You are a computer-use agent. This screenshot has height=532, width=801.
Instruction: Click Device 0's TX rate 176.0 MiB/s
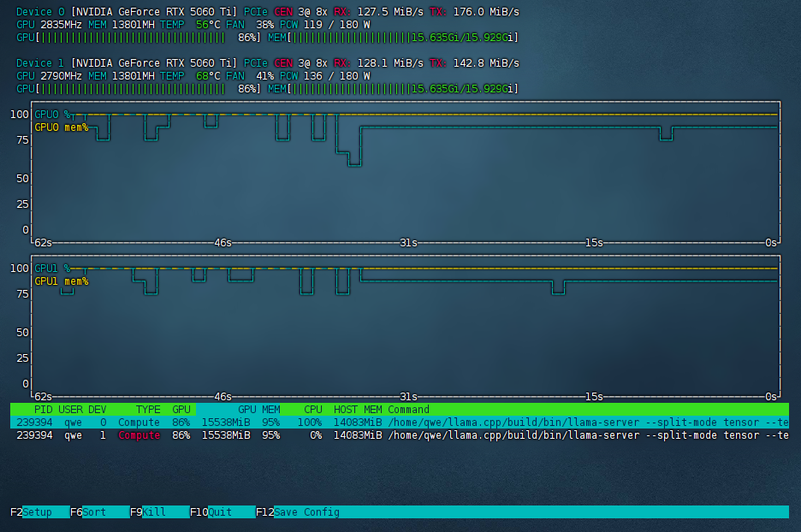tap(486, 12)
